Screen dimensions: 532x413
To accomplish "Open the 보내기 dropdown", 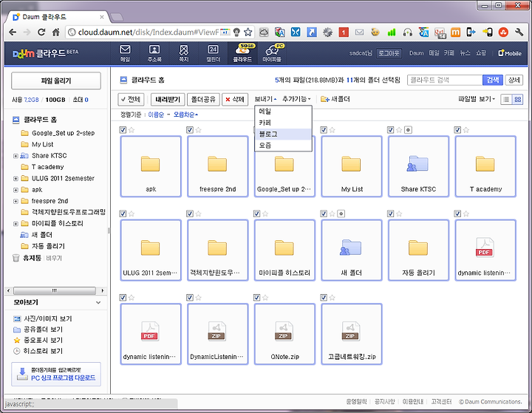I will [265, 99].
